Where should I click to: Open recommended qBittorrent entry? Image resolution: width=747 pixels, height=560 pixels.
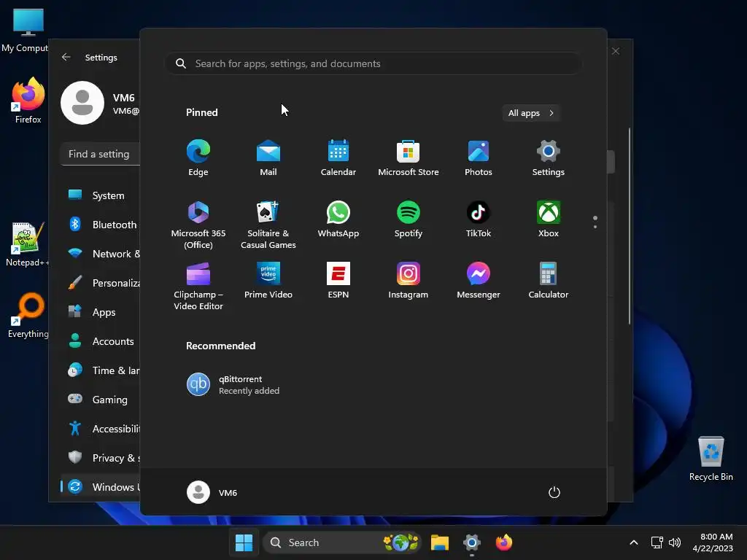[233, 385]
